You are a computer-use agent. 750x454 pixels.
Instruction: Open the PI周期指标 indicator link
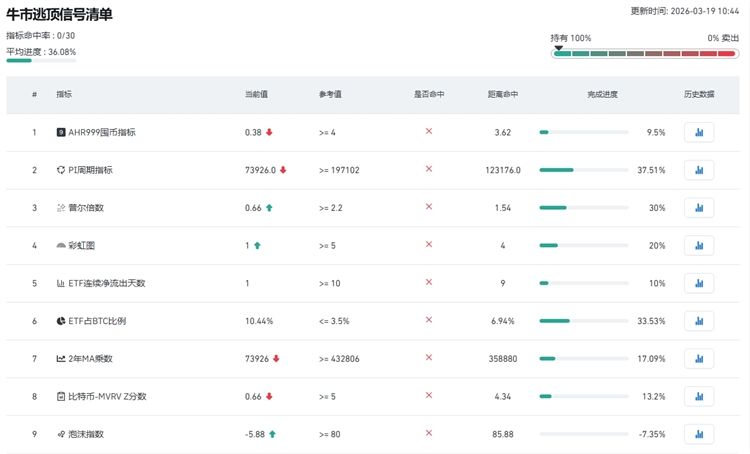tap(90, 170)
